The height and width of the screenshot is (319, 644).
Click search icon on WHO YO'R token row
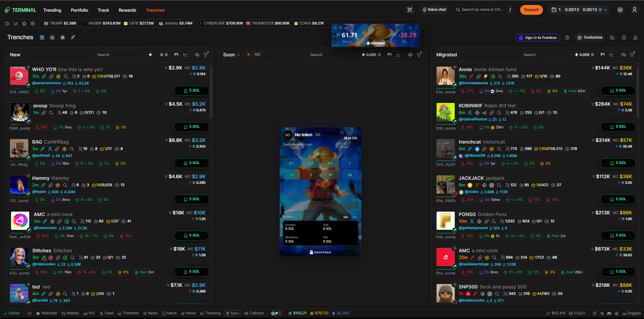coord(66,76)
